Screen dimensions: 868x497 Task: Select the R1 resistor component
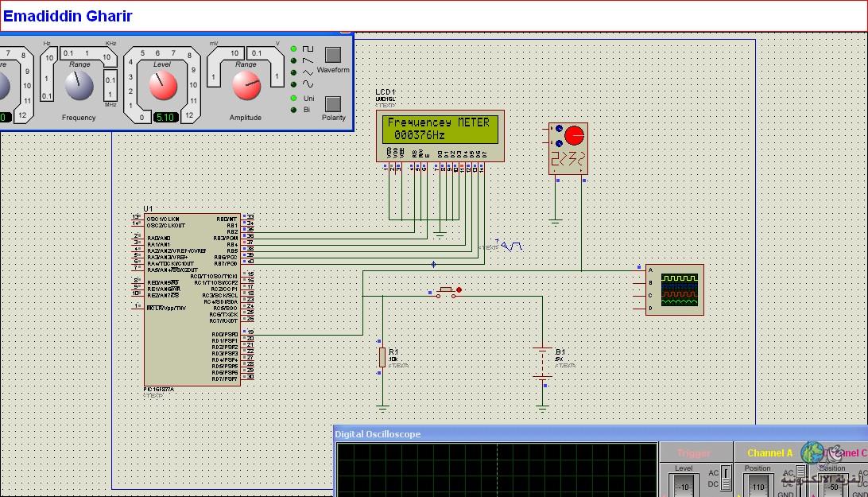click(382, 357)
